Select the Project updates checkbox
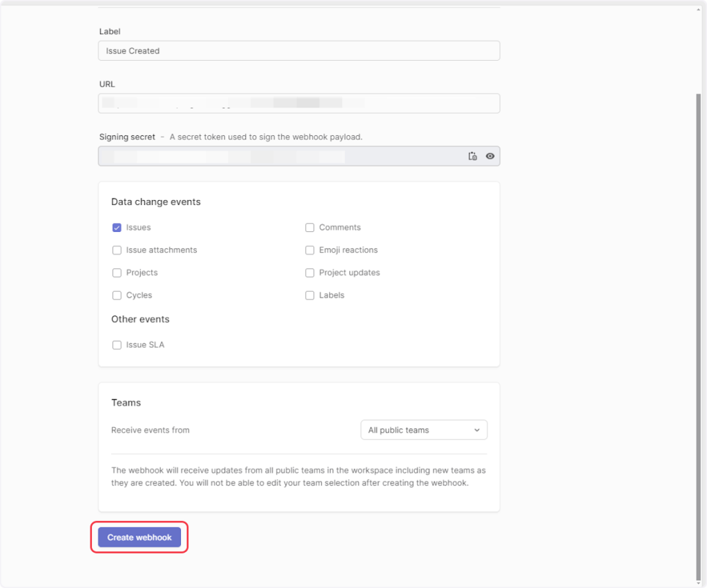 [310, 273]
